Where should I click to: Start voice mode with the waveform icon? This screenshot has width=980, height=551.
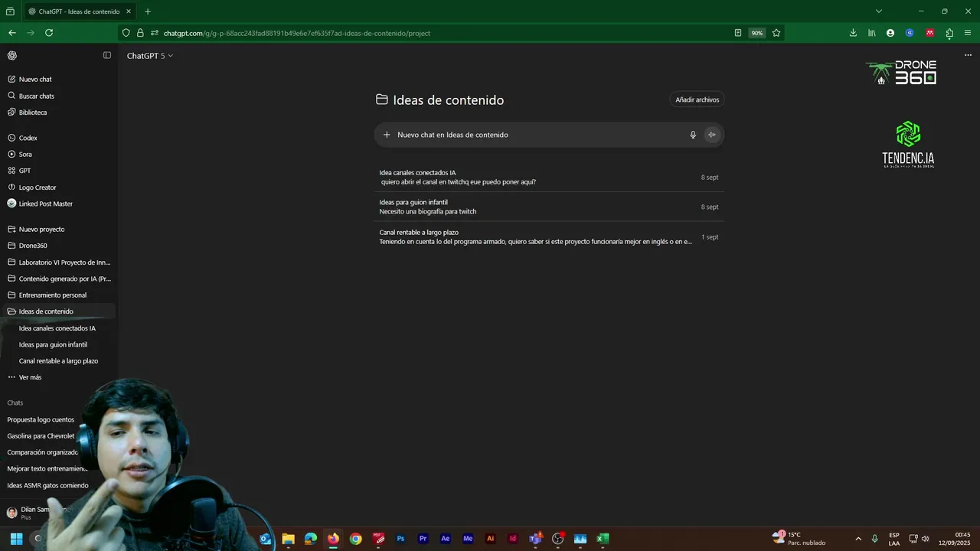(x=712, y=135)
